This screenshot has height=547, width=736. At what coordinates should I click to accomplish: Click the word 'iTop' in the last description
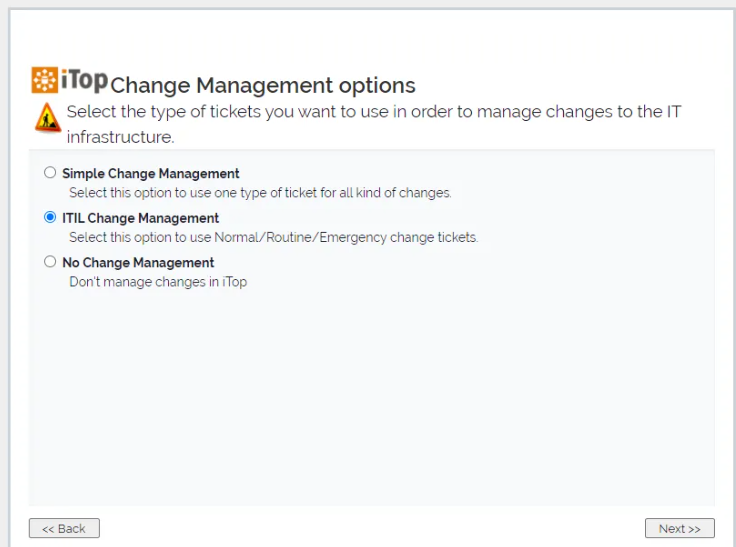pyautogui.click(x=234, y=282)
